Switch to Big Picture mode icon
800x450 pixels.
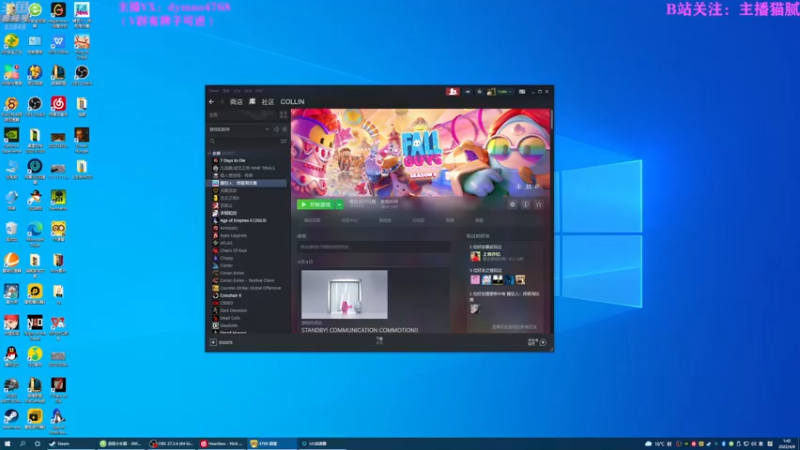pos(522,91)
